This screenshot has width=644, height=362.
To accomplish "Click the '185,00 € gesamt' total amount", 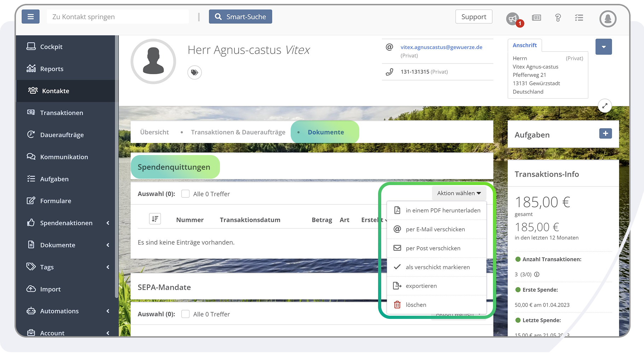I will pyautogui.click(x=543, y=206).
